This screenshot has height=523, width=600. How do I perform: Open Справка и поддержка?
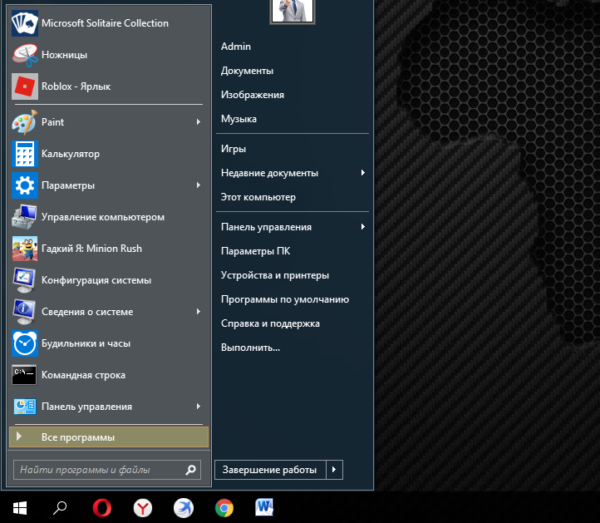tap(271, 324)
